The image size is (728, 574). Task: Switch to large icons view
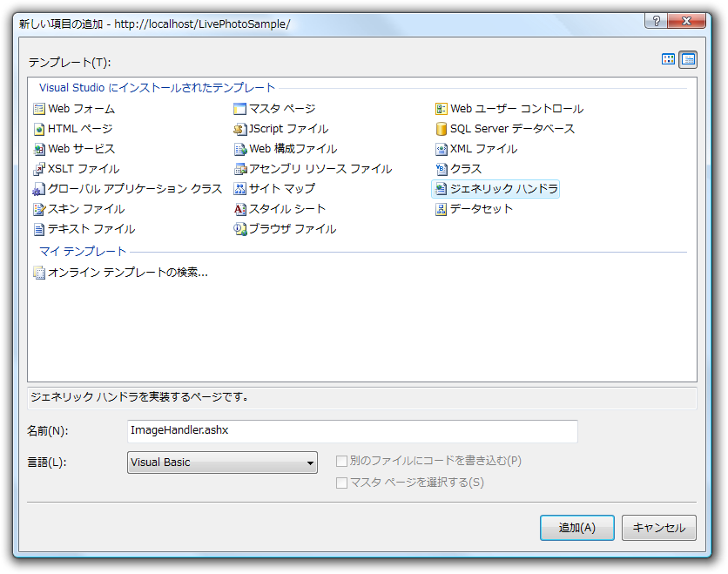point(668,59)
